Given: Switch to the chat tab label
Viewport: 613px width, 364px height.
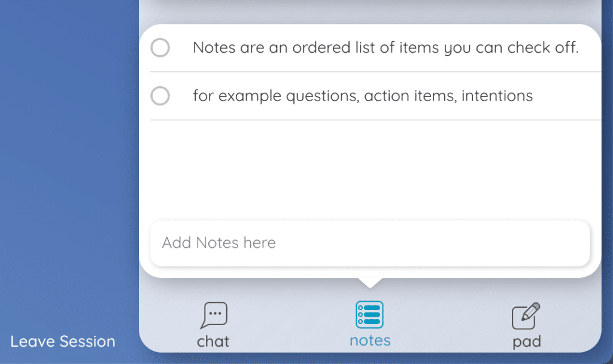Looking at the screenshot, I should coord(213,341).
